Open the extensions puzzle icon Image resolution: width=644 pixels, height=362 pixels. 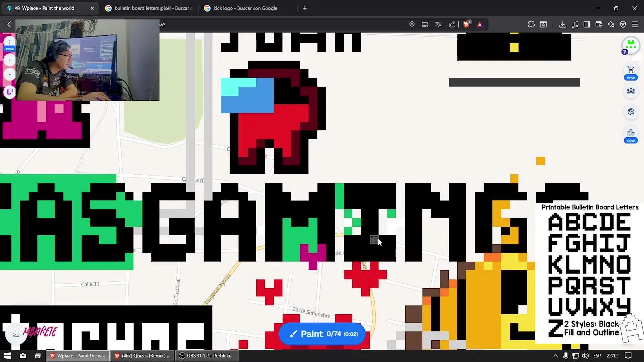coord(531,24)
